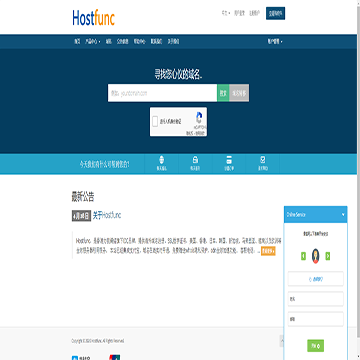The height and width of the screenshot is (360, 360).
Task: Collapse the Online Service chat widget arrow
Action: (343, 215)
